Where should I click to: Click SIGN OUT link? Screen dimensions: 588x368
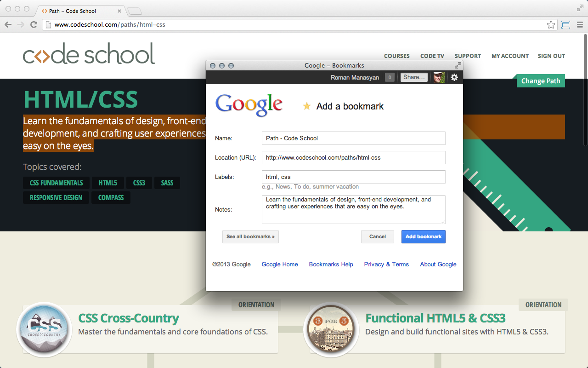click(x=551, y=56)
